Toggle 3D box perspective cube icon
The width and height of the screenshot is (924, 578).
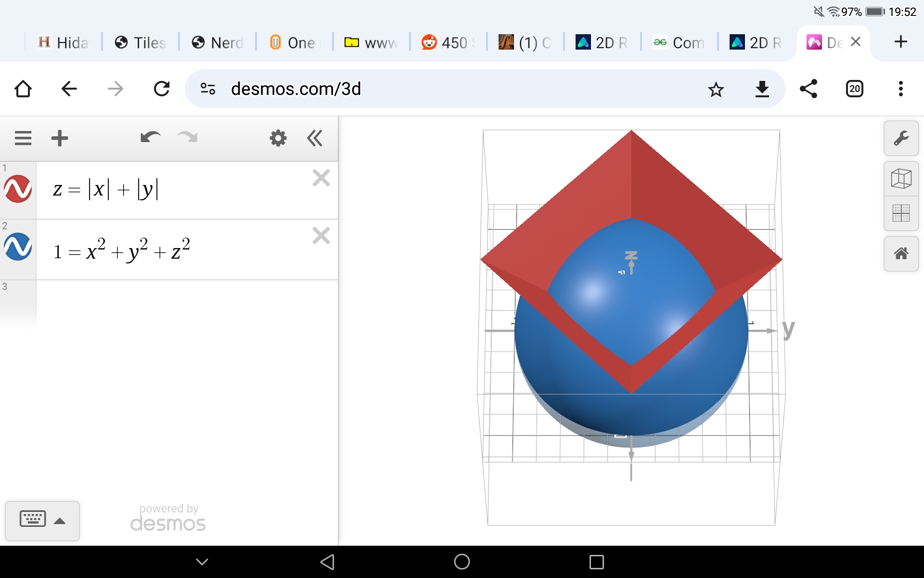click(x=901, y=179)
